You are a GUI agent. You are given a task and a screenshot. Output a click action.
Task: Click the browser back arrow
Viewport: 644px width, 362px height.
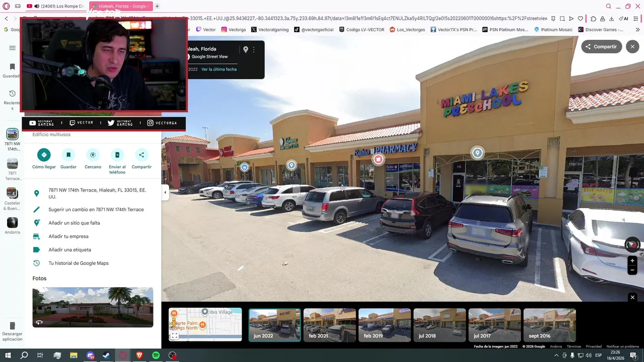tap(6, 19)
